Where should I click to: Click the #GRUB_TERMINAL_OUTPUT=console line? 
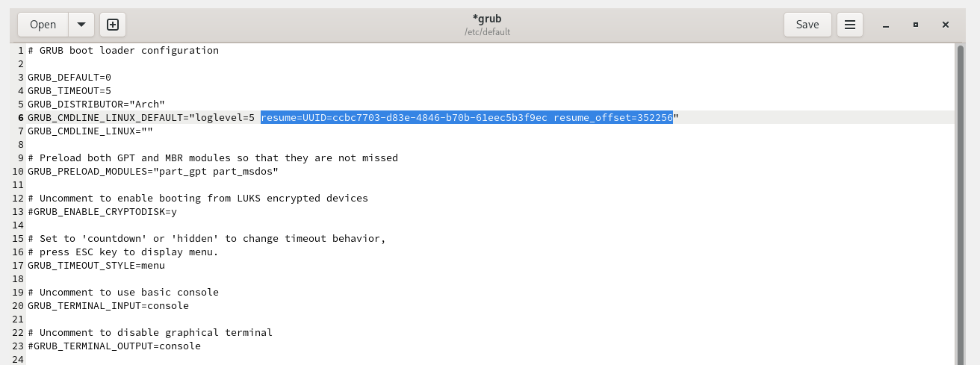click(114, 346)
